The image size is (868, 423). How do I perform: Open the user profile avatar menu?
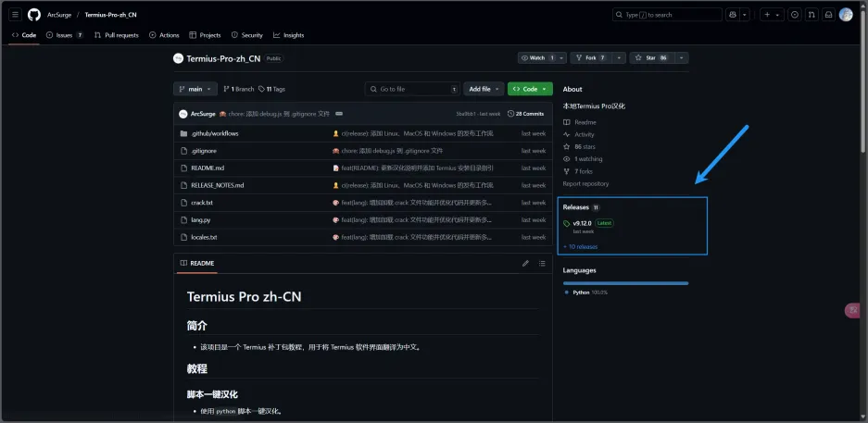point(846,15)
